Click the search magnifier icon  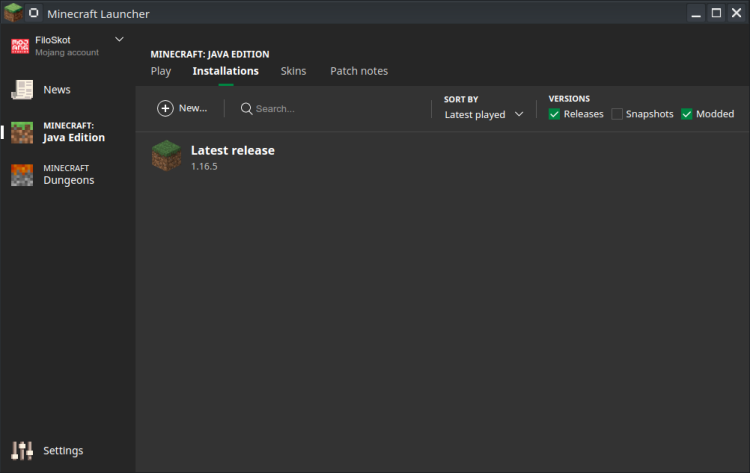246,109
